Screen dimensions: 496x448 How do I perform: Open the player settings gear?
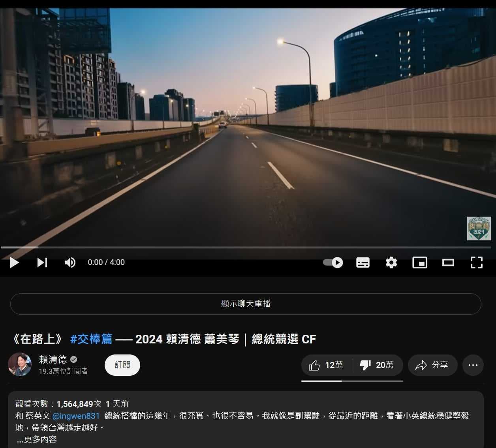point(391,262)
